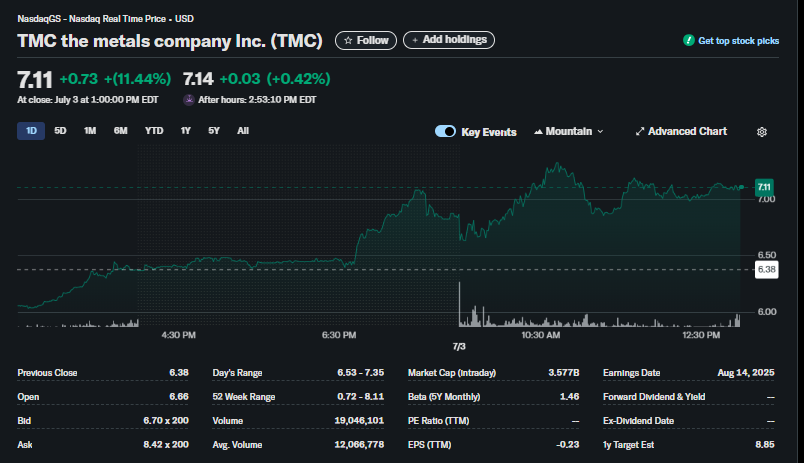Image resolution: width=804 pixels, height=463 pixels.
Task: Choose the All range tab
Action: click(243, 131)
